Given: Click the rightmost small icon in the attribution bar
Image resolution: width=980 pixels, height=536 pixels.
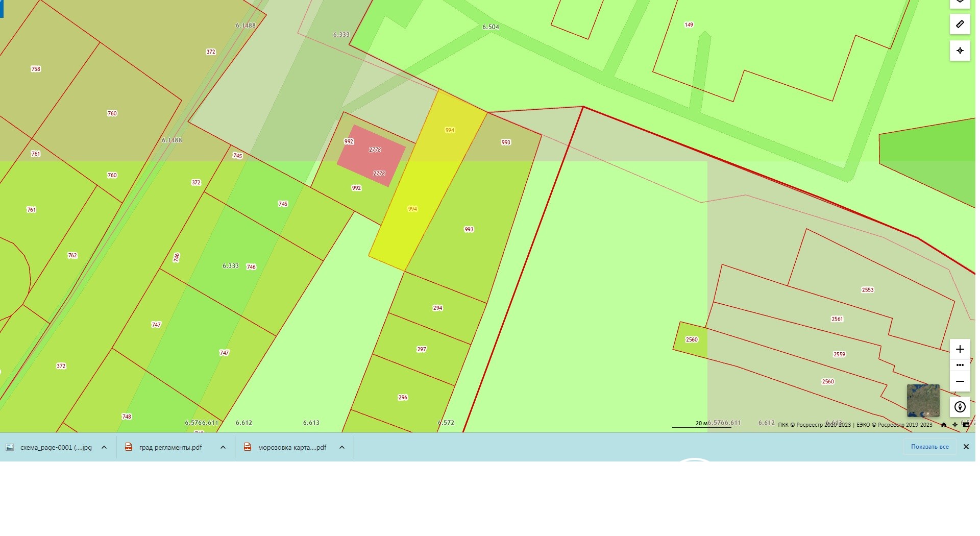Looking at the screenshot, I should [x=966, y=425].
